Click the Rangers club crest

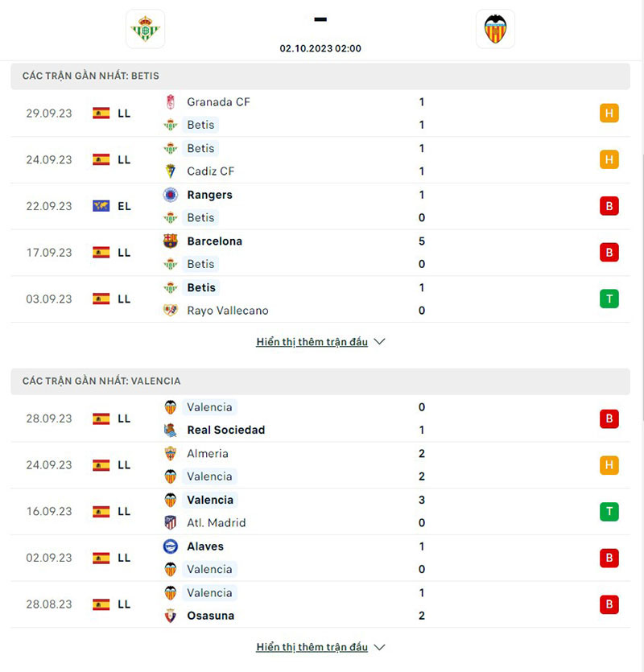pyautogui.click(x=171, y=195)
